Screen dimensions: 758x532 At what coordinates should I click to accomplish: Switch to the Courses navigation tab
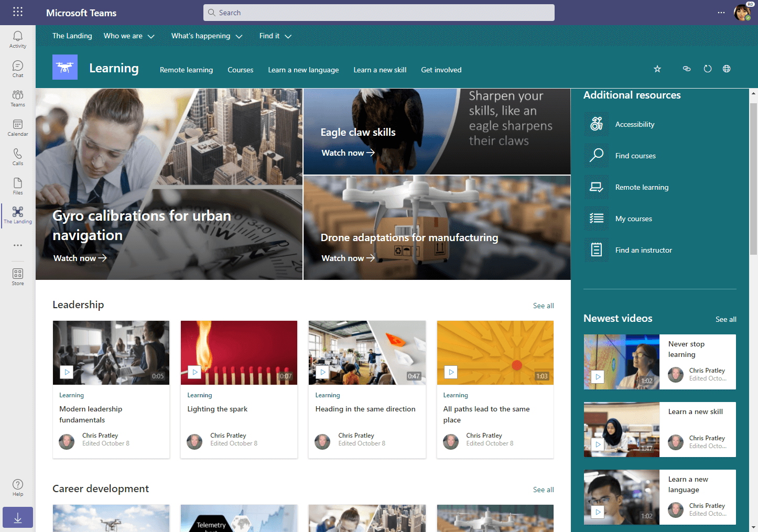click(x=240, y=69)
